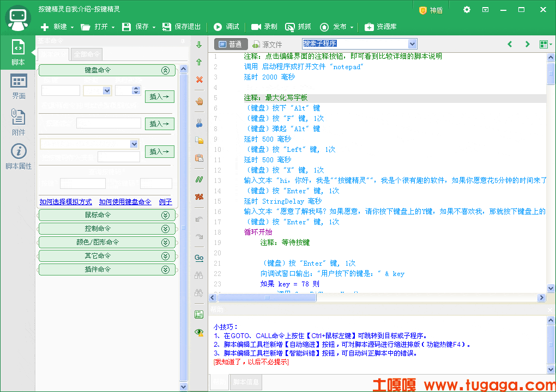
Task: Click the undo arrow icon
Action: (200, 219)
